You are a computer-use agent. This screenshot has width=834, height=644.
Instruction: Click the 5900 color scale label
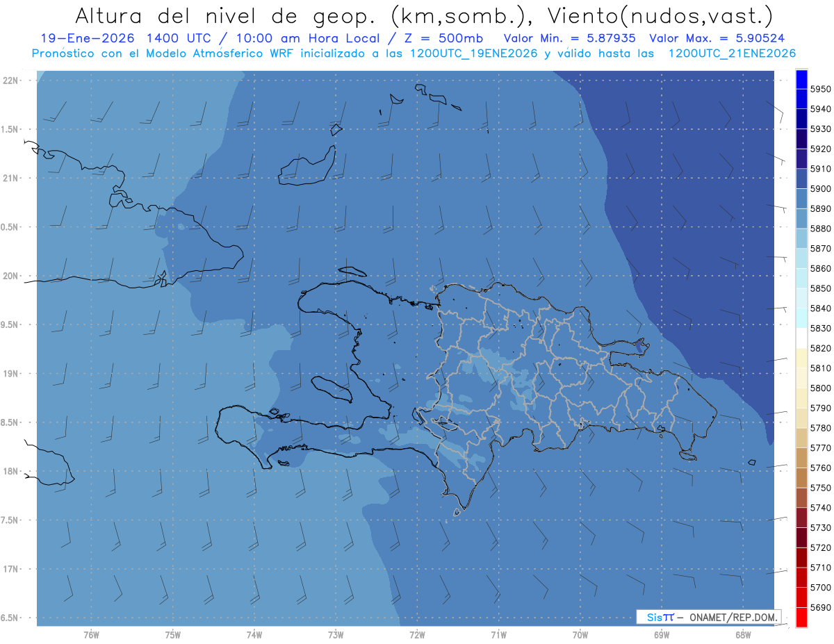pyautogui.click(x=820, y=189)
